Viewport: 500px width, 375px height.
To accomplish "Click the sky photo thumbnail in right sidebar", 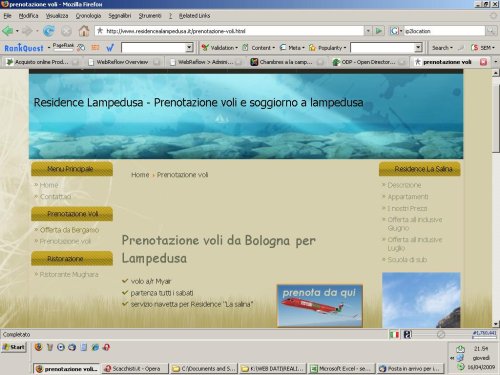I will point(421,300).
